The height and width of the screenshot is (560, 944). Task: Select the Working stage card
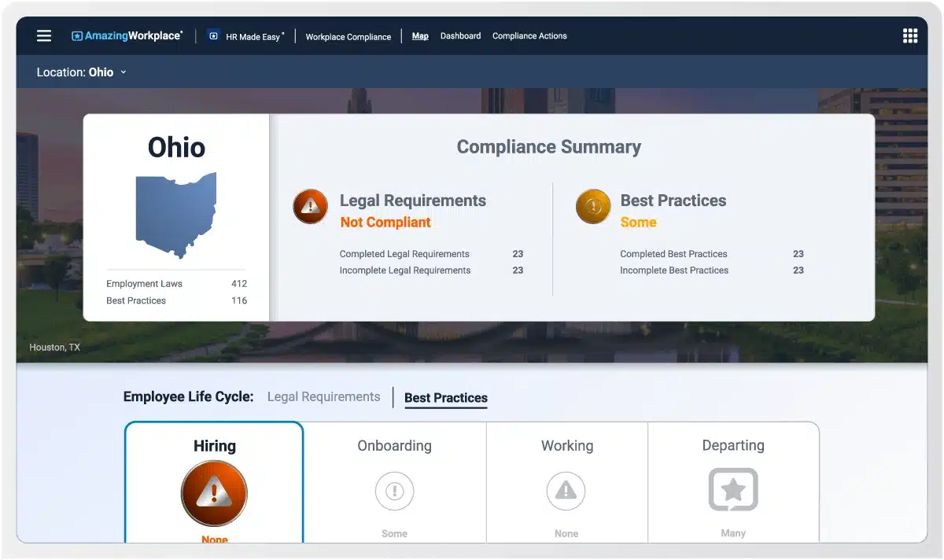click(x=567, y=482)
